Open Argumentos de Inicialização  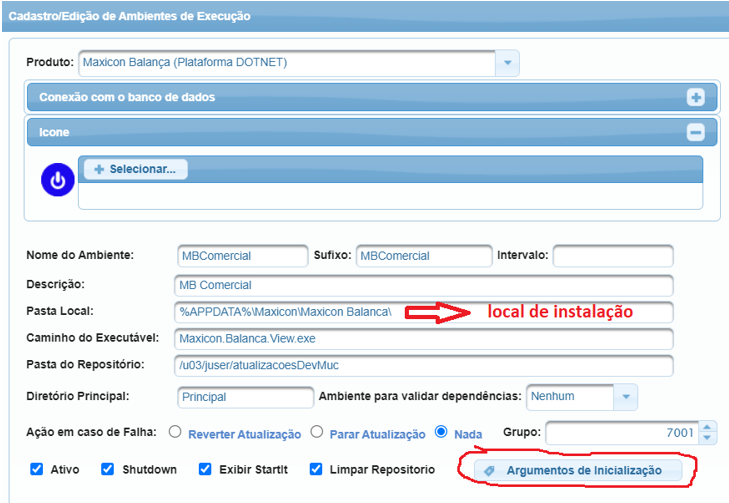[578, 470]
